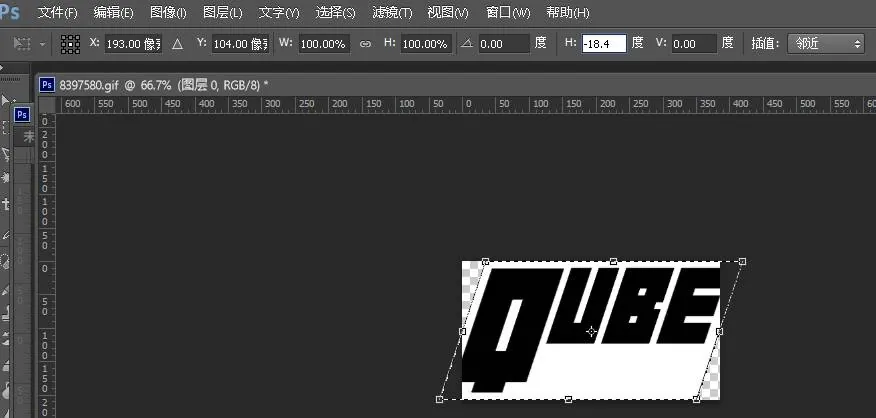Click the X: label in options bar
This screenshot has height=418, width=876.
click(x=94, y=42)
